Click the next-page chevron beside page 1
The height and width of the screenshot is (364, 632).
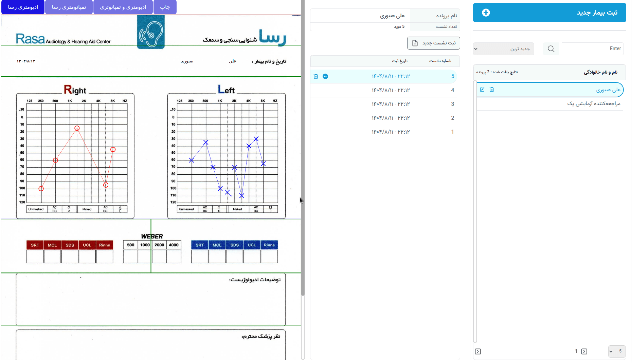coord(584,351)
